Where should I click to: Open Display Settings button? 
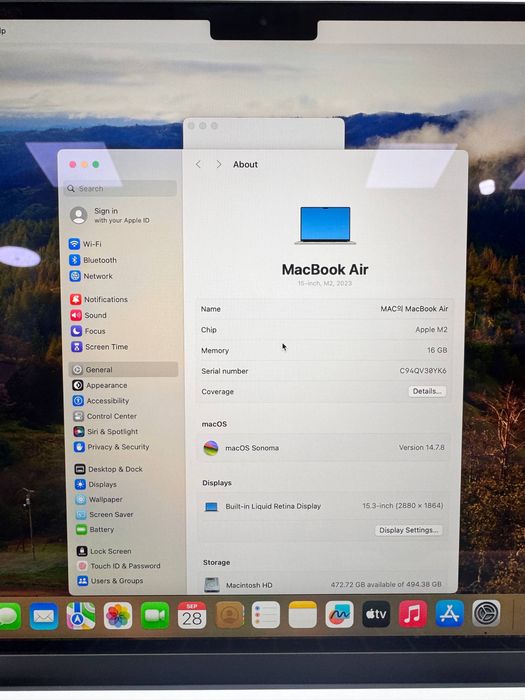pos(408,530)
